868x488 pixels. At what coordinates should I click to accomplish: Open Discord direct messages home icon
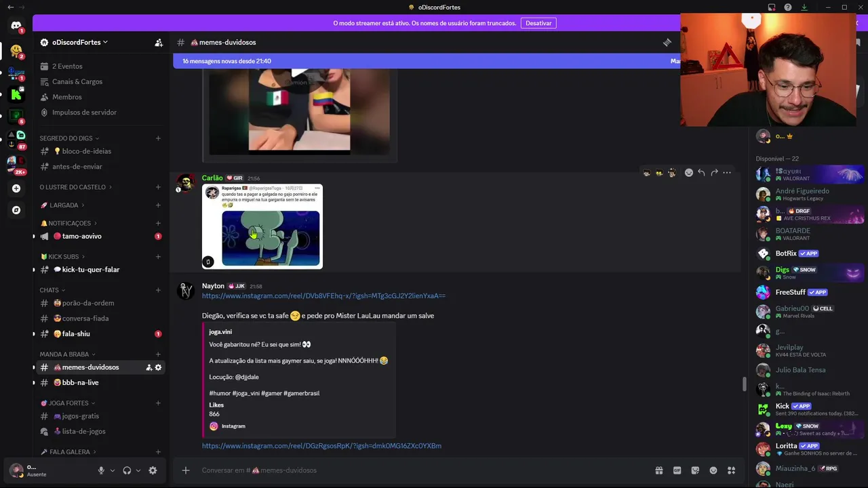pos(16,26)
